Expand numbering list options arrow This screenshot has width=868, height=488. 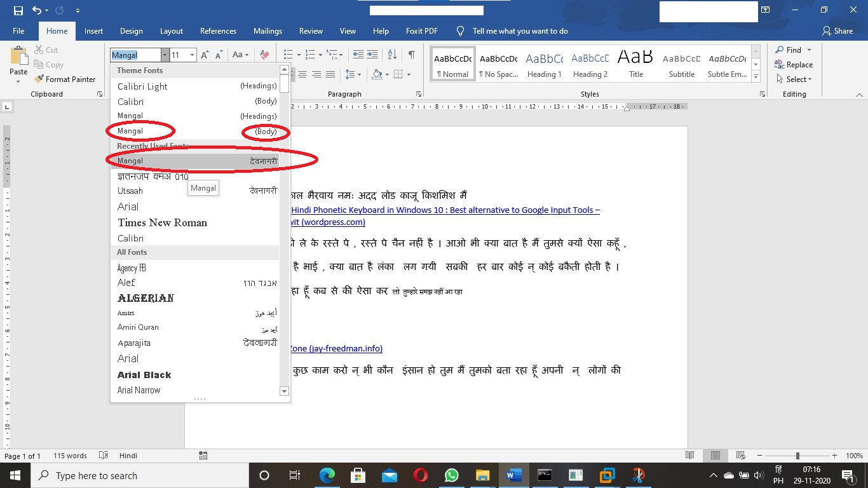320,55
